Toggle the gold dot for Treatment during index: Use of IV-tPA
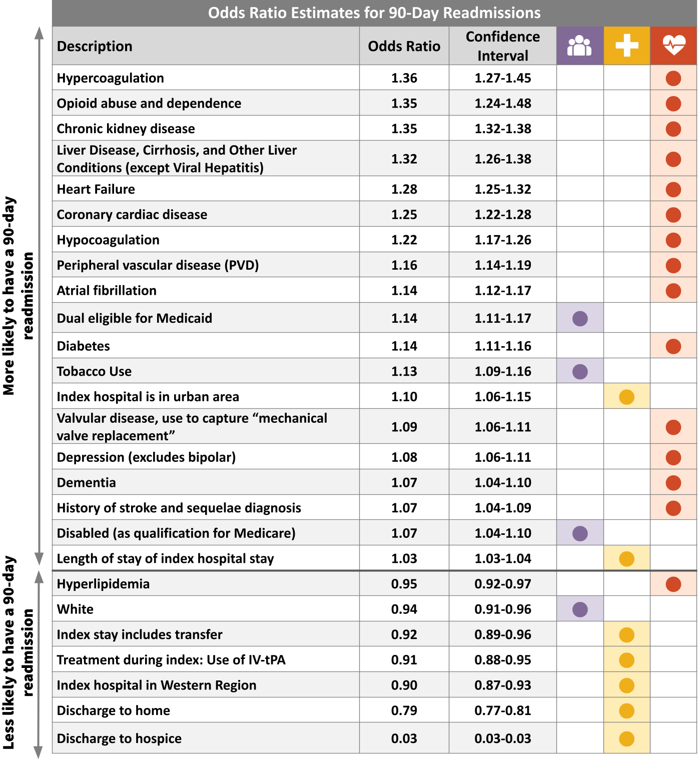The width and height of the screenshot is (700, 759). click(x=627, y=660)
